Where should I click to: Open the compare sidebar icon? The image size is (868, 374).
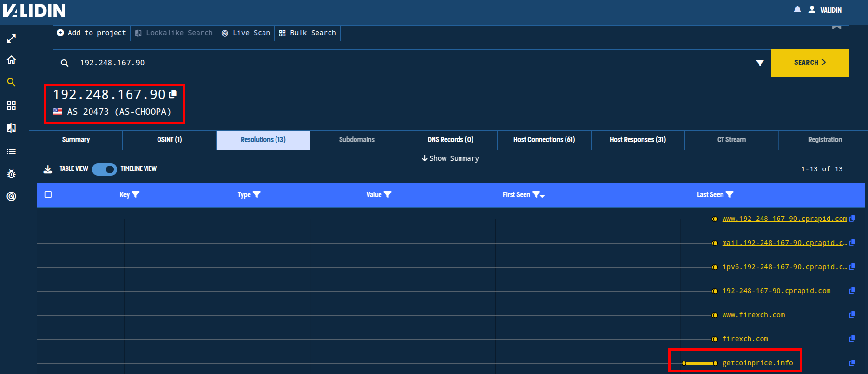pos(12,128)
